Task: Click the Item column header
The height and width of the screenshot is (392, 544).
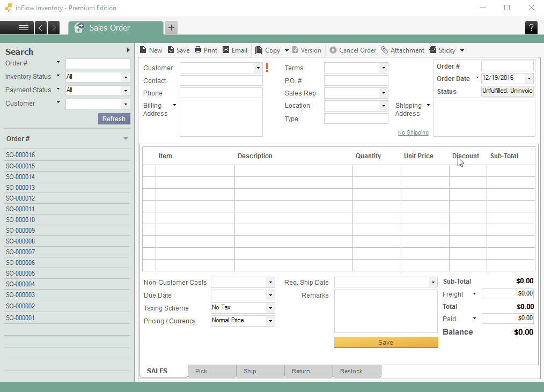Action: (165, 156)
